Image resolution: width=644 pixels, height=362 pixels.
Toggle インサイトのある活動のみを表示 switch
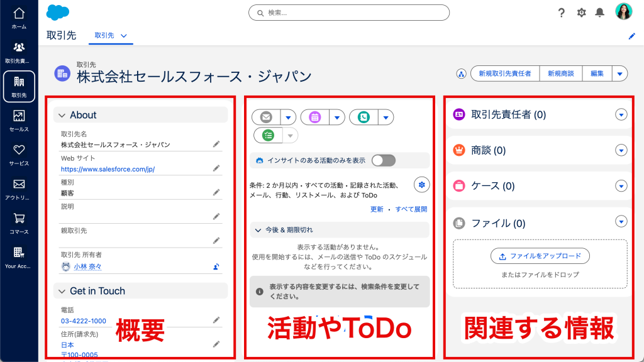coord(384,160)
